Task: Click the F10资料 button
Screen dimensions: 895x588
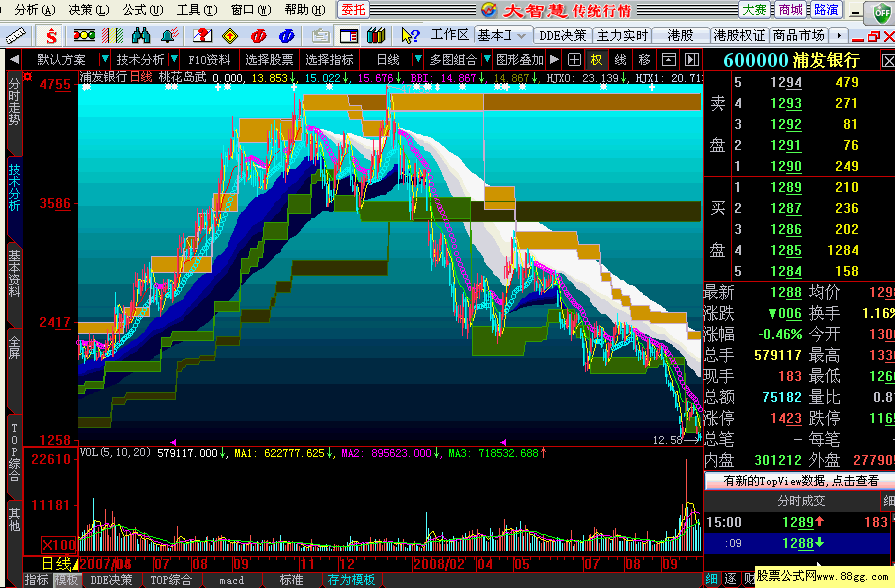Action: pos(209,59)
